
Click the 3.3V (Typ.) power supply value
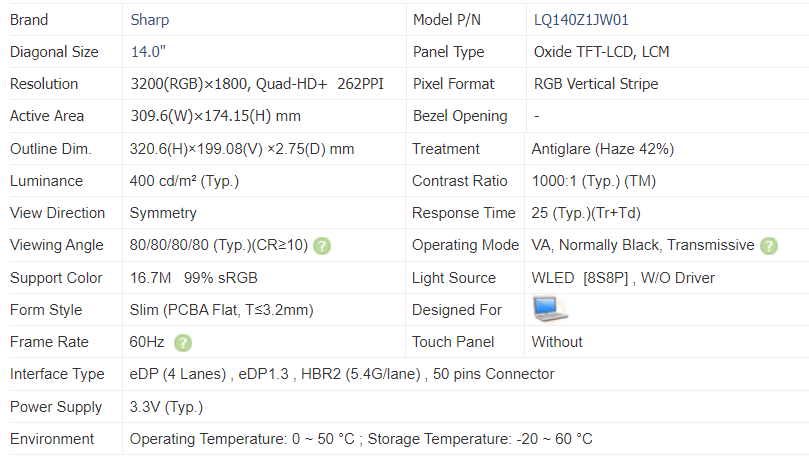pyautogui.click(x=166, y=407)
